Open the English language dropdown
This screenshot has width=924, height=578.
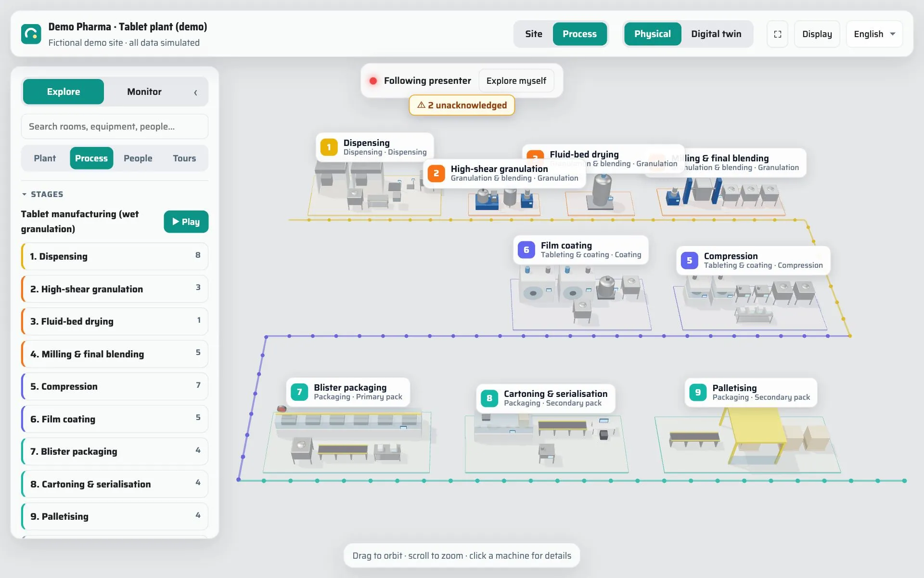click(874, 34)
